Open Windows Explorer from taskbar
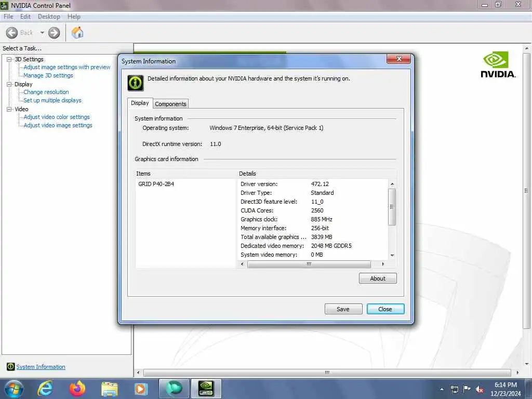The image size is (532, 399). click(x=109, y=389)
